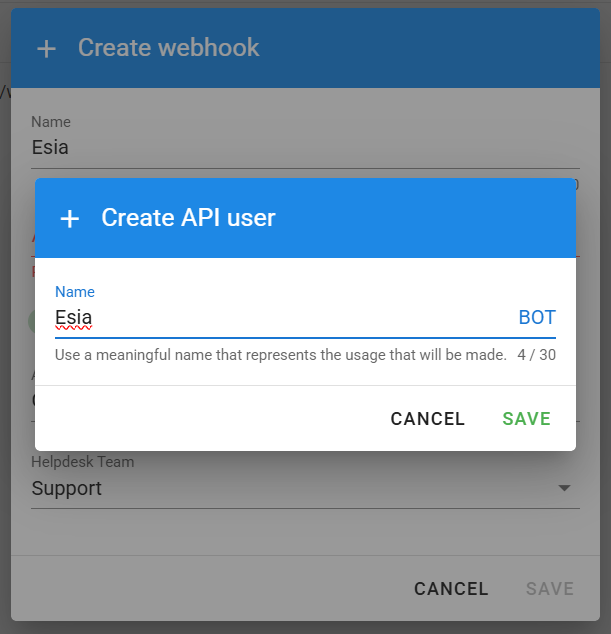This screenshot has height=634, width=611.
Task: Cancel the Create webhook dialog
Action: (x=451, y=589)
